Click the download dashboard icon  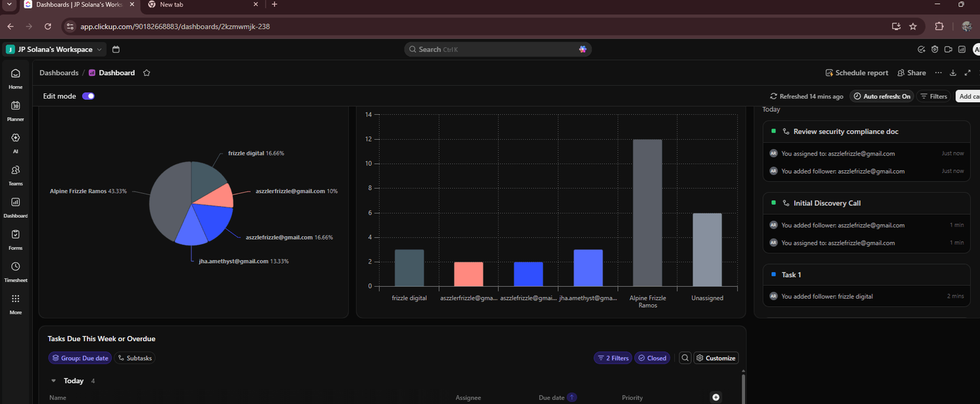953,73
